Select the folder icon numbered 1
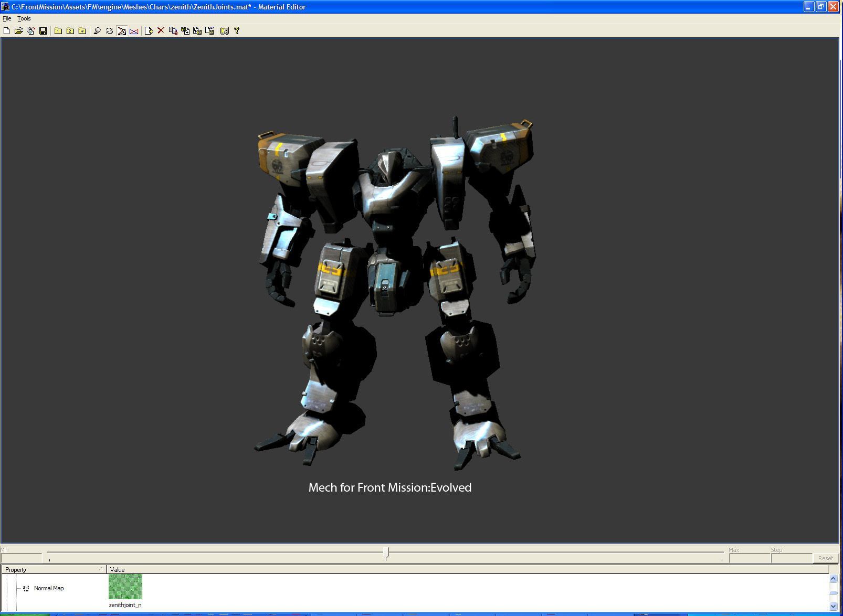 click(x=58, y=31)
